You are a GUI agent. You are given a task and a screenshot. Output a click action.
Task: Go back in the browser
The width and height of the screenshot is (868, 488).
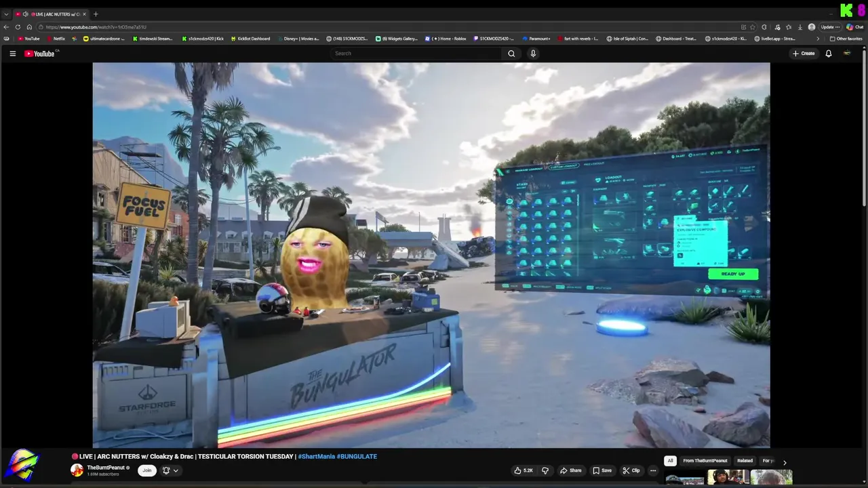point(6,27)
